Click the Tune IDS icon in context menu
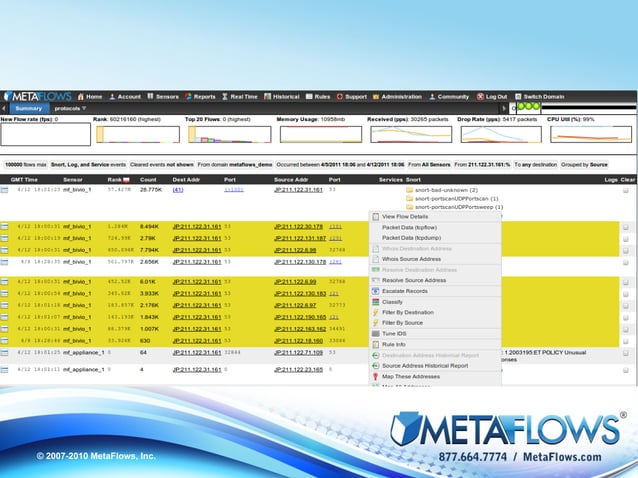Viewport: 638px width, 478px height. (x=375, y=334)
